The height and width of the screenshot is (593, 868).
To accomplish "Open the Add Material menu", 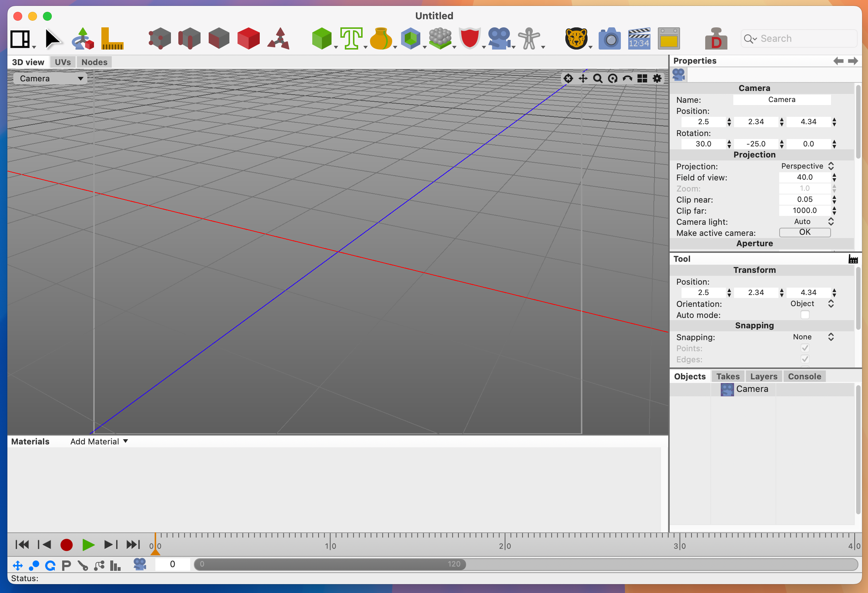I will coord(99,441).
